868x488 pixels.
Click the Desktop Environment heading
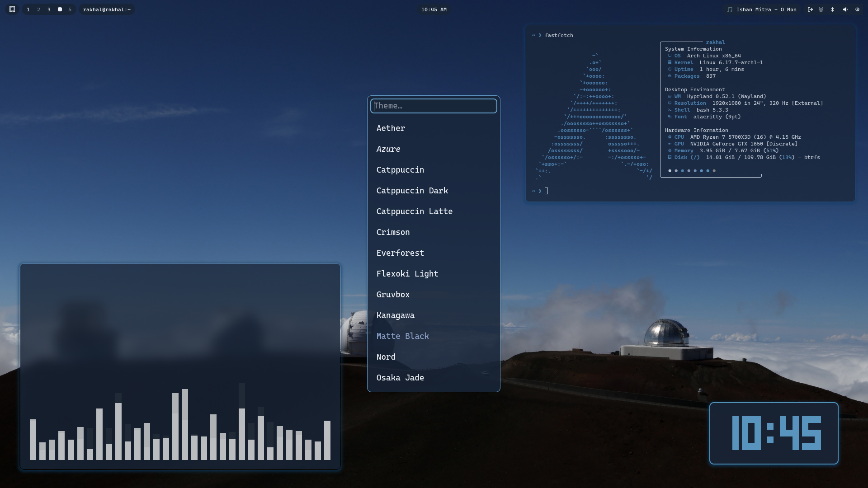(695, 89)
